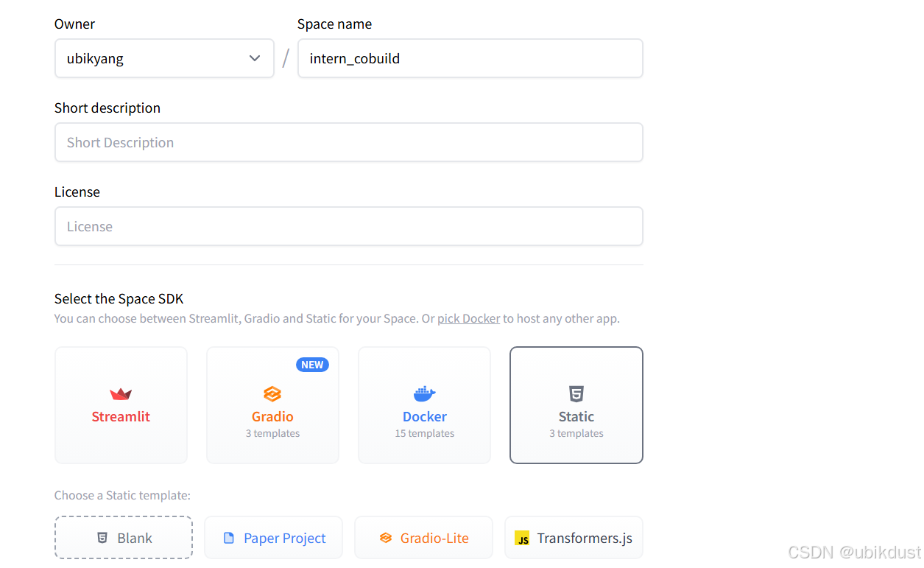Choose the Gradio-Lite template

click(423, 538)
